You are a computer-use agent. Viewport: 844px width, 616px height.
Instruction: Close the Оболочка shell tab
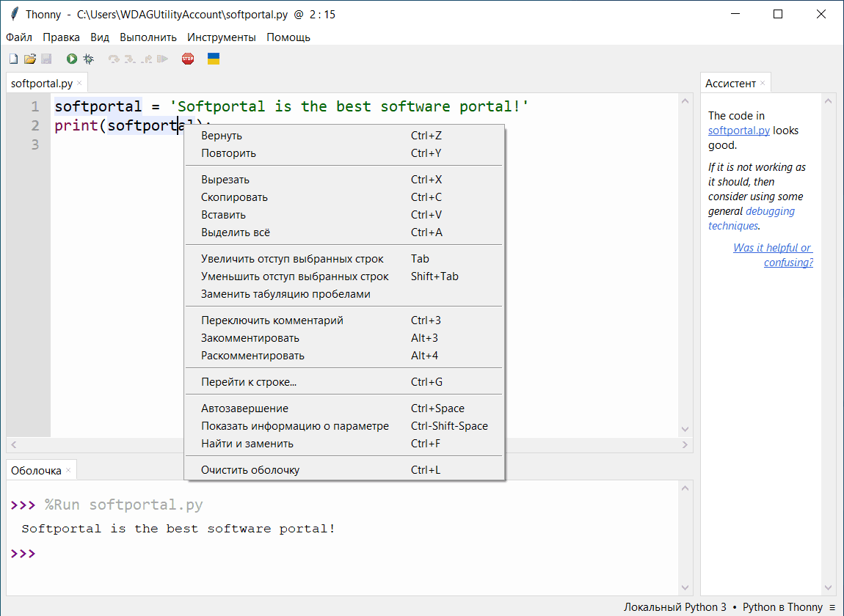point(68,471)
